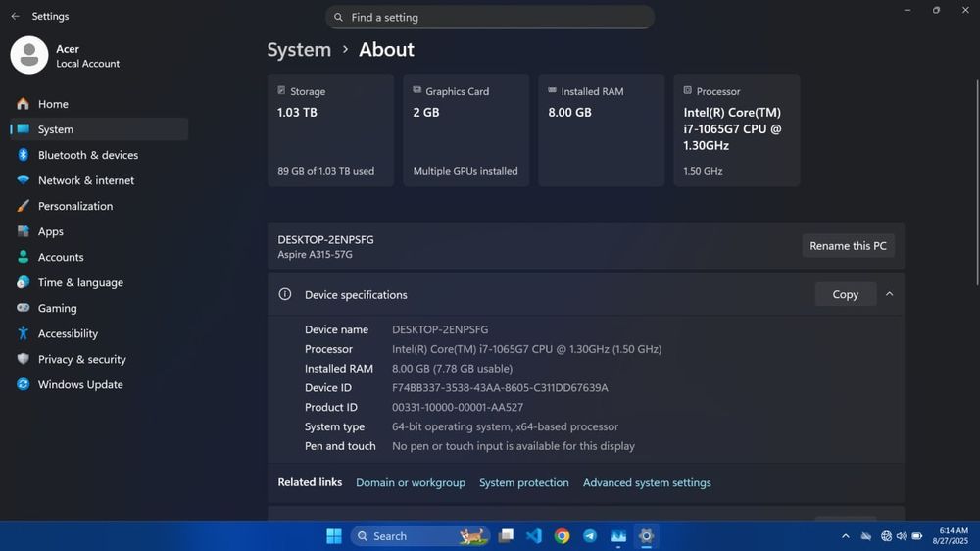Click the Settings gear taskbar icon
980x551 pixels.
646,536
